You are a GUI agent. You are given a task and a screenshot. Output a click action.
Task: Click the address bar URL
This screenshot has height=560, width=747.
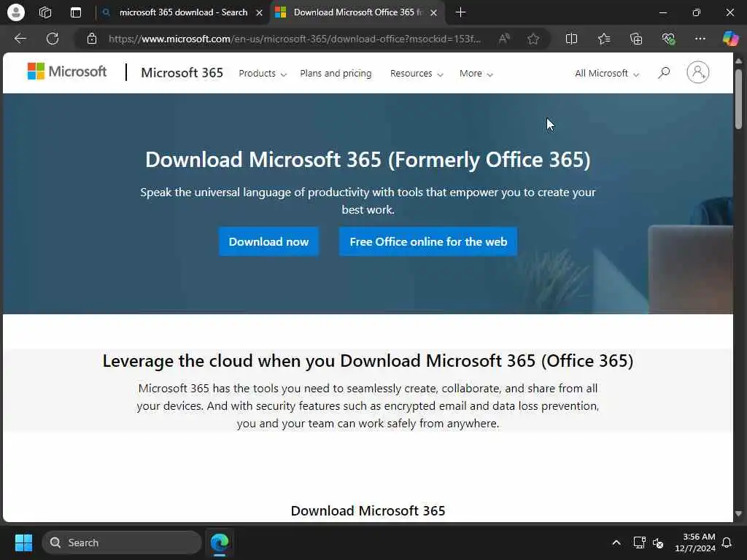pyautogui.click(x=295, y=39)
